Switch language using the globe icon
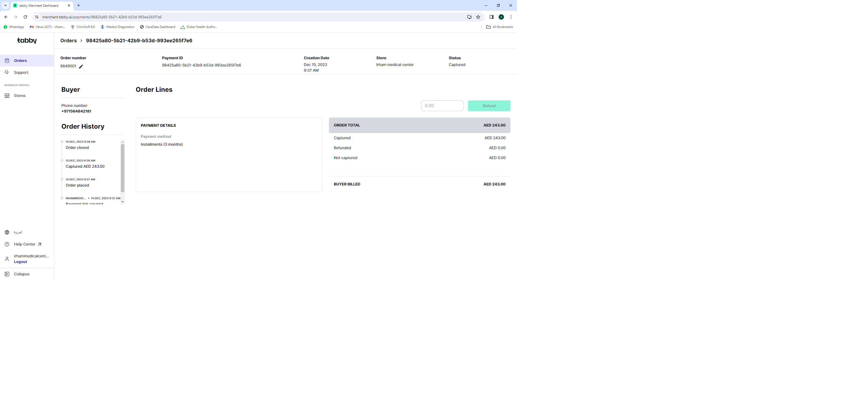The height and width of the screenshot is (407, 868). click(7, 232)
